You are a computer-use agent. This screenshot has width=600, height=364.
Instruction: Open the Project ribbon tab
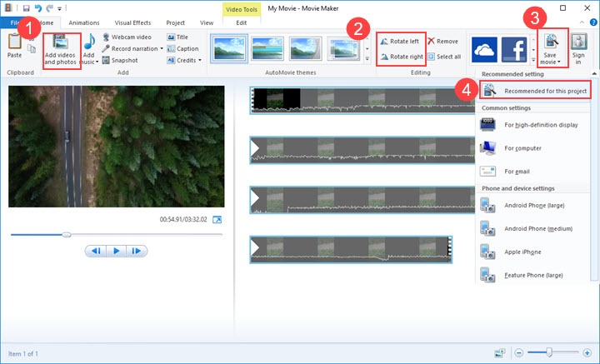pyautogui.click(x=175, y=22)
